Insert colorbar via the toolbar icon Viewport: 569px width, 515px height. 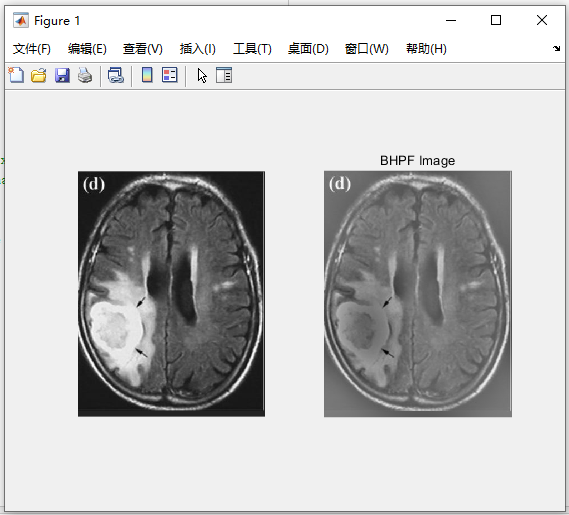[x=147, y=75]
